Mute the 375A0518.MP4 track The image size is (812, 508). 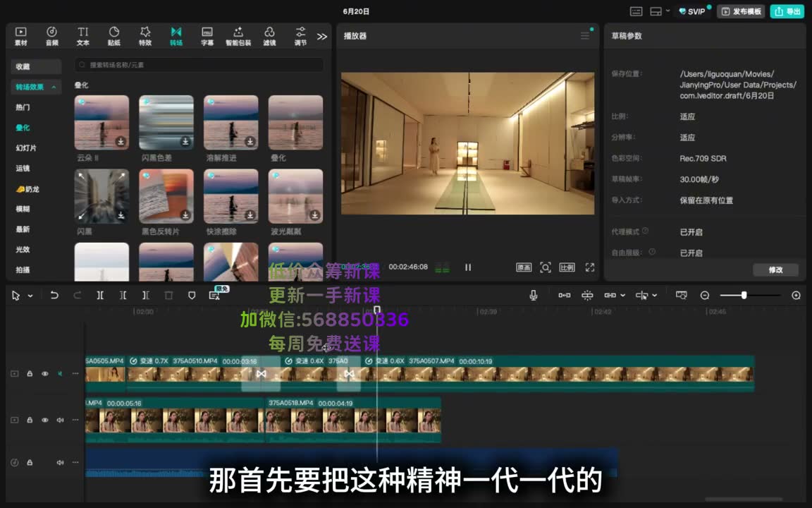pyautogui.click(x=60, y=420)
